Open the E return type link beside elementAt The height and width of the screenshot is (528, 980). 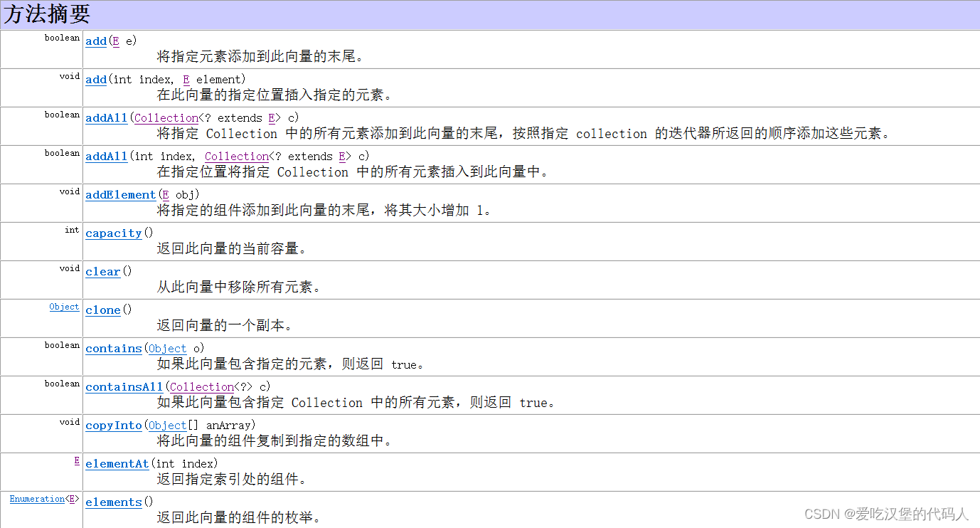(x=77, y=460)
